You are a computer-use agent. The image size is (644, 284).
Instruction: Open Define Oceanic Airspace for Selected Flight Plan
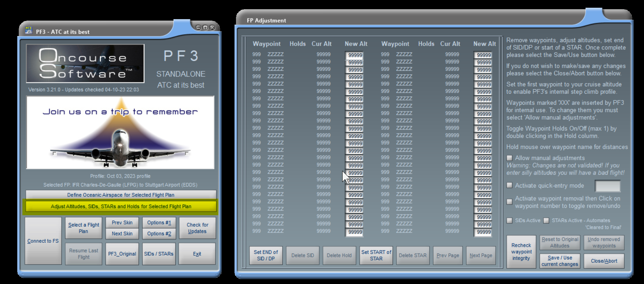[x=121, y=195]
